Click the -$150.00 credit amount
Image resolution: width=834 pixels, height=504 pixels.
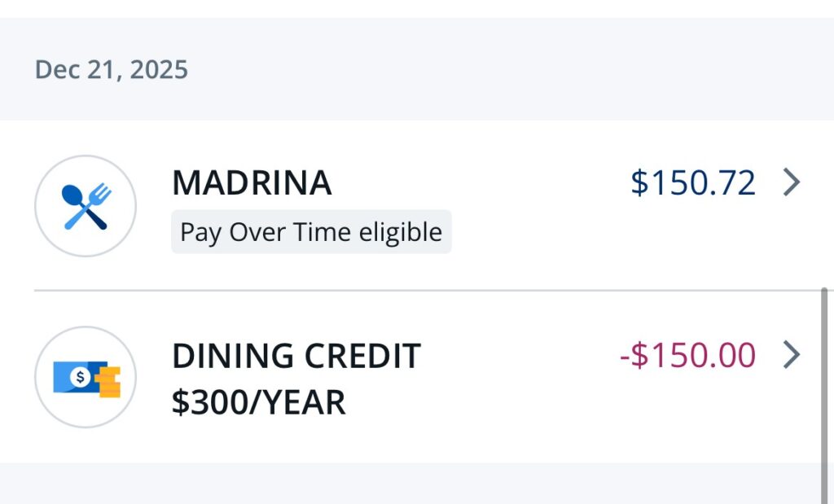pos(687,355)
